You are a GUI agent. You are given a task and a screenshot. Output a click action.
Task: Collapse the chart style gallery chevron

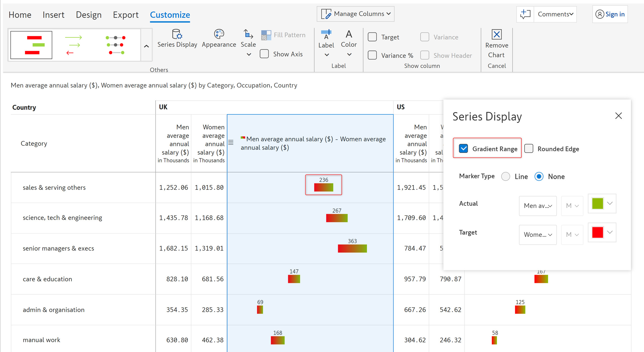[x=146, y=46]
